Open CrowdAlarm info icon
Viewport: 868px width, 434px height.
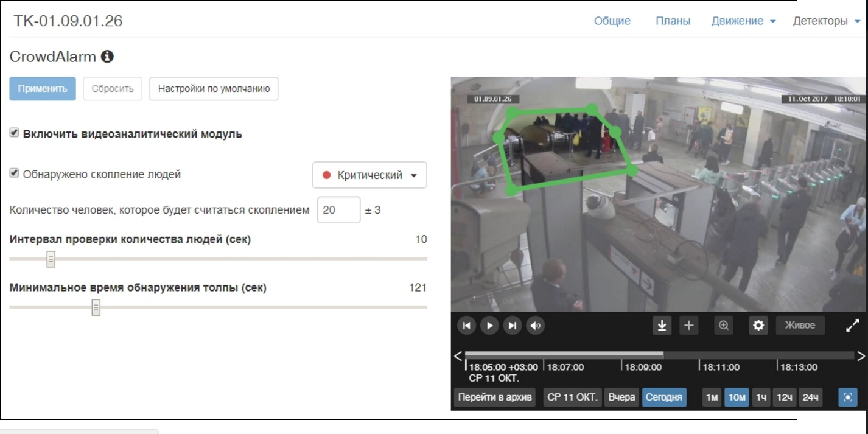107,57
